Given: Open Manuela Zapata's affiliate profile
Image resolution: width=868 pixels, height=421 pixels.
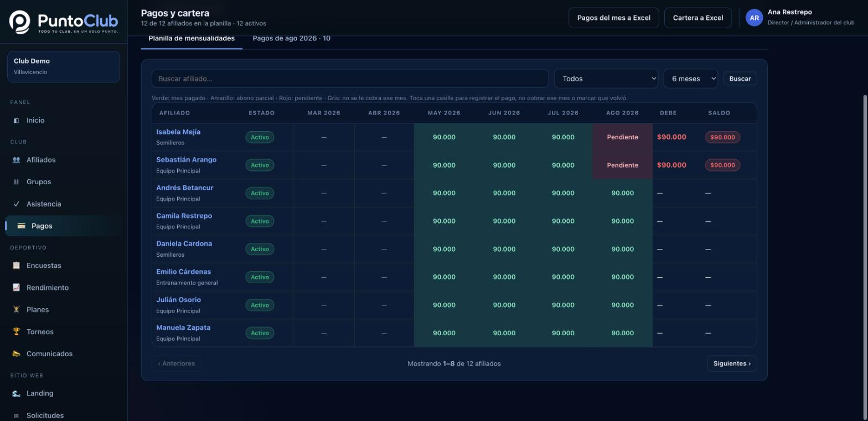Looking at the screenshot, I should tap(183, 328).
